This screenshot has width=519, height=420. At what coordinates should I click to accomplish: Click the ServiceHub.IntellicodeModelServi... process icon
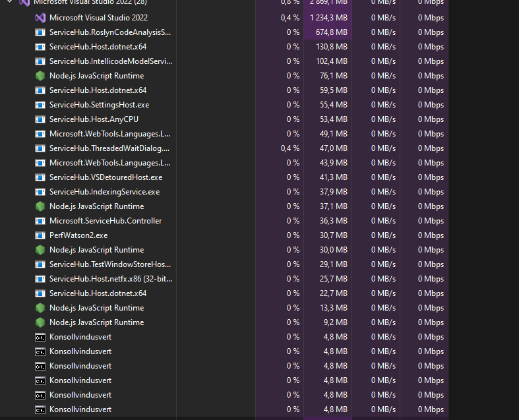(40, 61)
